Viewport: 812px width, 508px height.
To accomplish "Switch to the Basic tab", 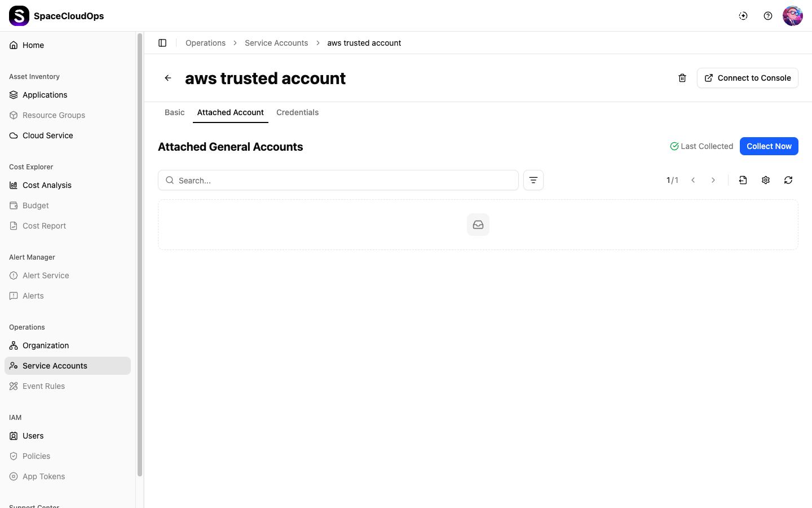I will click(175, 112).
